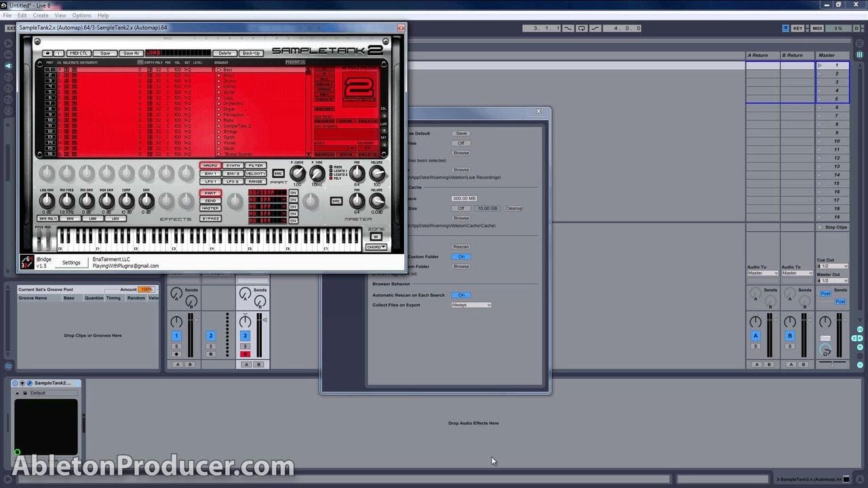The image size is (868, 488).
Task: Click Save As in SampleTank toolbar
Action: [131, 53]
